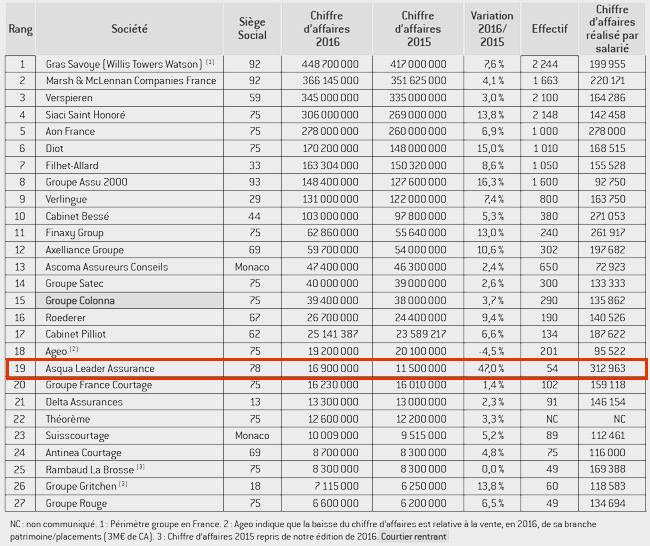The image size is (650, 546).
Task: Click the rank number '19' cell
Action: [20, 368]
